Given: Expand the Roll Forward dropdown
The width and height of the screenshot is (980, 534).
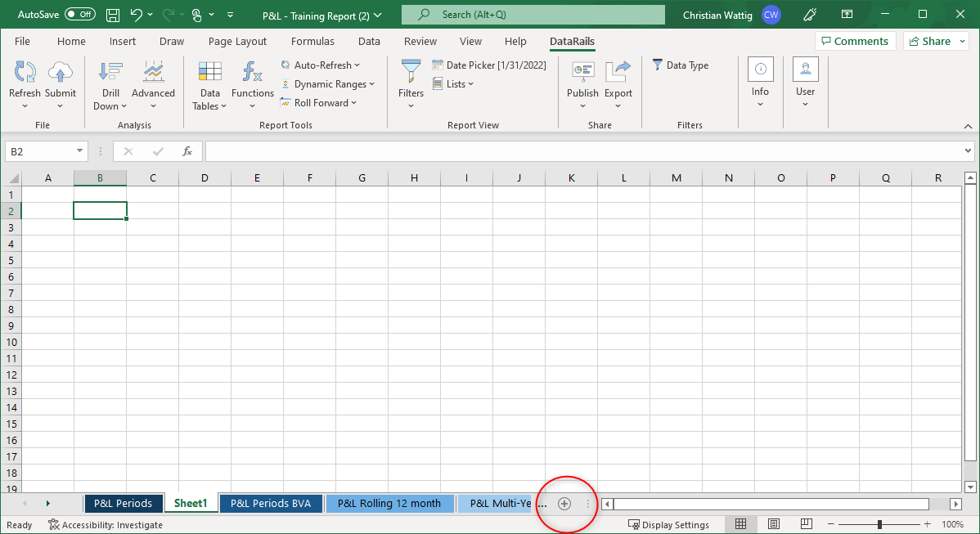Looking at the screenshot, I should (x=353, y=103).
